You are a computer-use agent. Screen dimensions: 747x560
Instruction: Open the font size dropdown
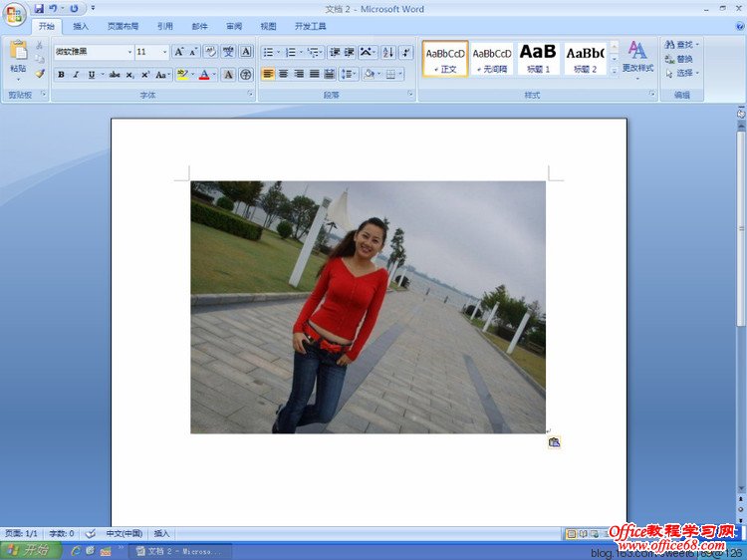coord(164,52)
